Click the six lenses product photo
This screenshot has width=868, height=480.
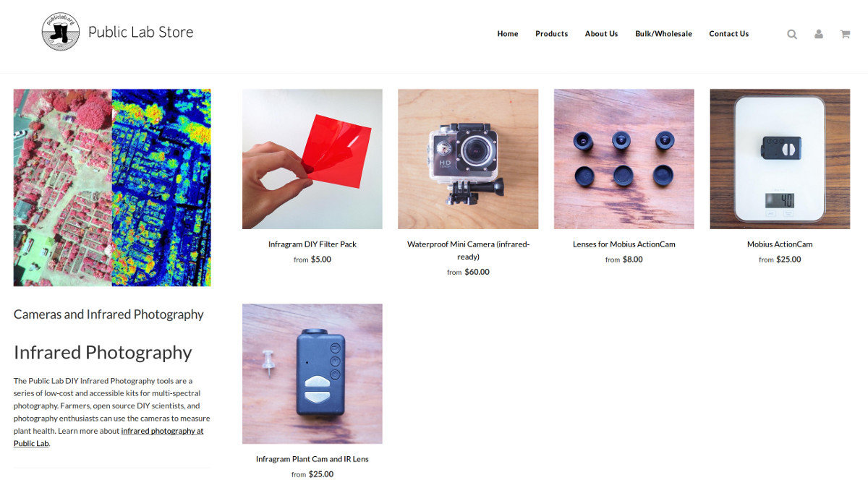pos(624,159)
